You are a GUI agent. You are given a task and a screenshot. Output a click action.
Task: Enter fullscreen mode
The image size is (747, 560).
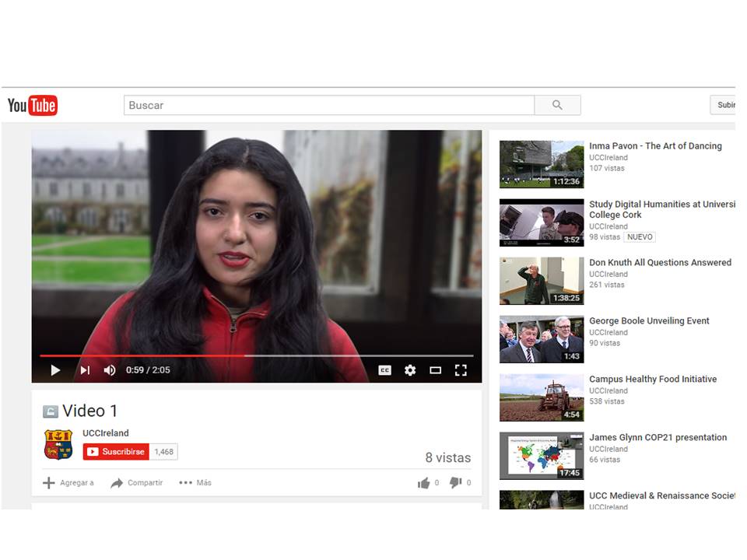pyautogui.click(x=461, y=370)
